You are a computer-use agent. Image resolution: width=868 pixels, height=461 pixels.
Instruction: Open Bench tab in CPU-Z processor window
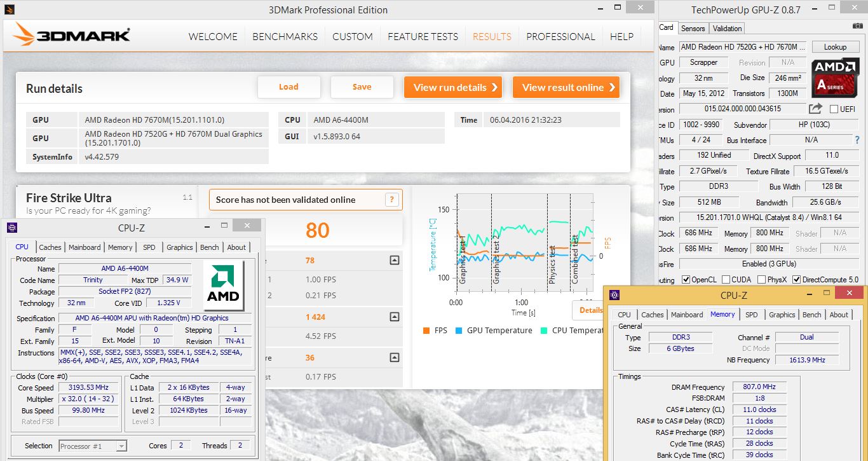pos(210,247)
